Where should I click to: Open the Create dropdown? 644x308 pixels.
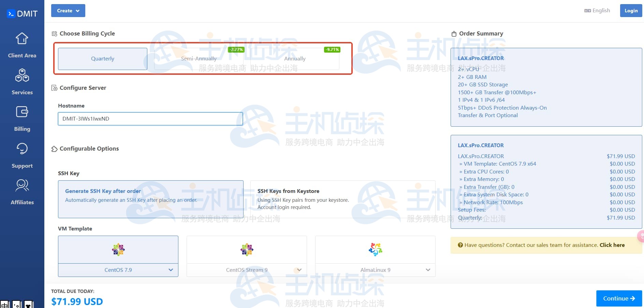click(68, 11)
